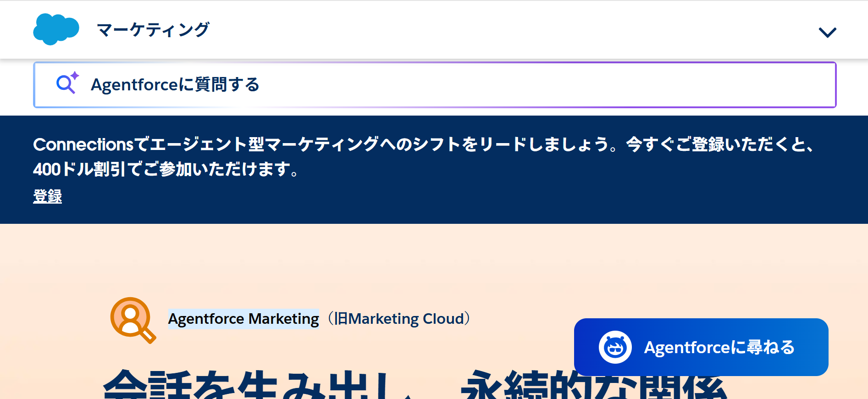Viewport: 868px width, 399px height.
Task: Click the （旧Marketing Cloud） label
Action: [x=399, y=319]
